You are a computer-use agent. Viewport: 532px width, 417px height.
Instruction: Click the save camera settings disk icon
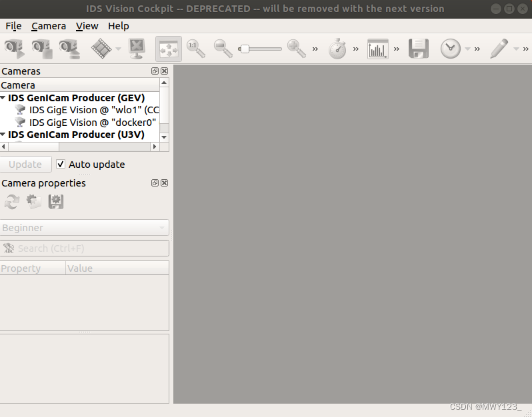point(56,202)
